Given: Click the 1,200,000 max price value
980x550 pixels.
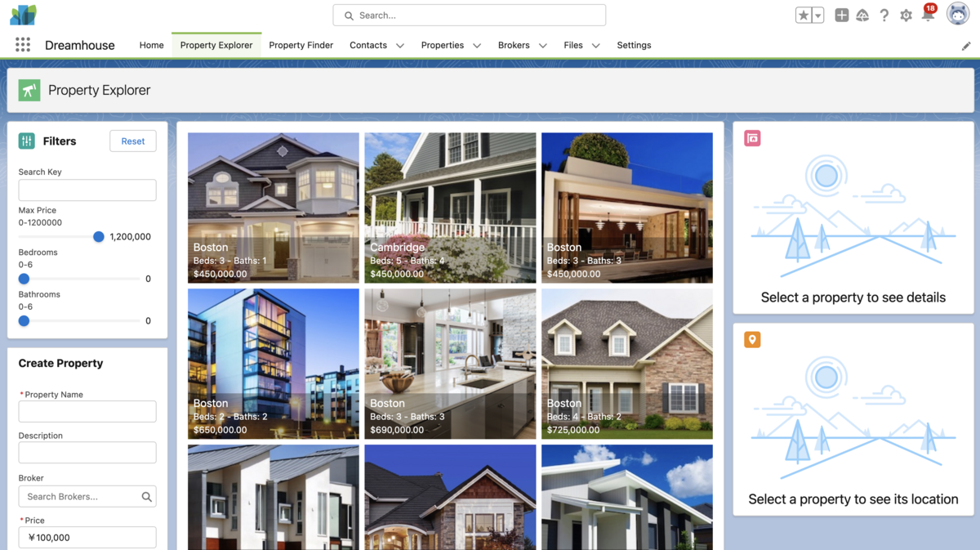Looking at the screenshot, I should point(130,237).
